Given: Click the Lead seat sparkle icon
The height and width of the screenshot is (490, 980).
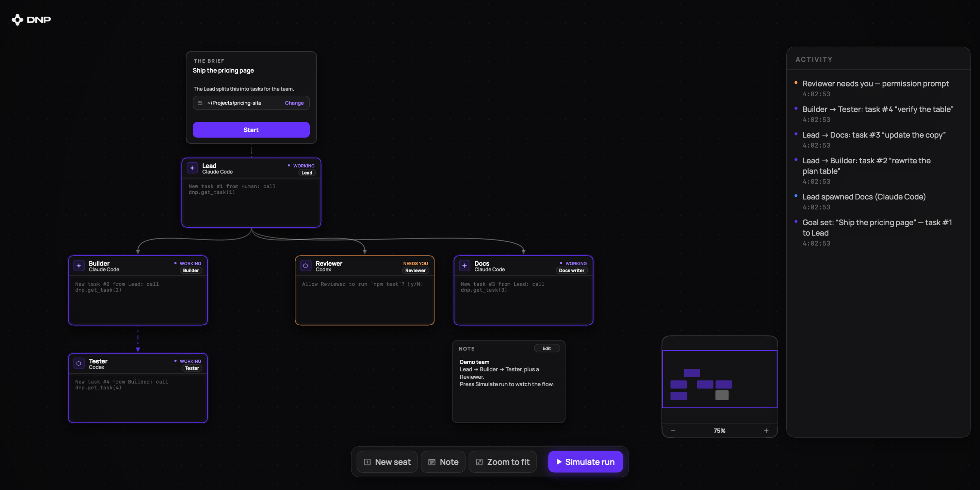Looking at the screenshot, I should tap(193, 168).
